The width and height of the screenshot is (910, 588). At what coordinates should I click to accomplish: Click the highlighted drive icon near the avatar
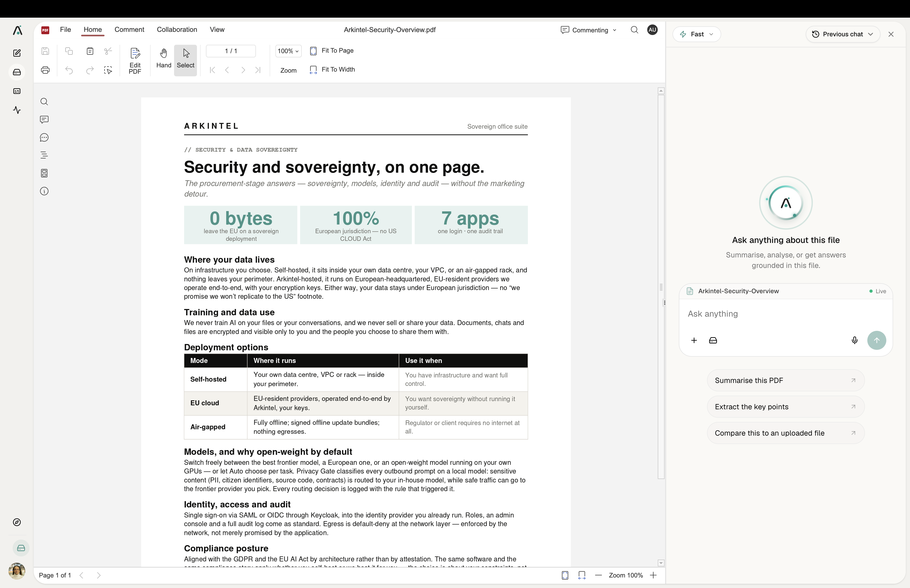[x=21, y=548]
